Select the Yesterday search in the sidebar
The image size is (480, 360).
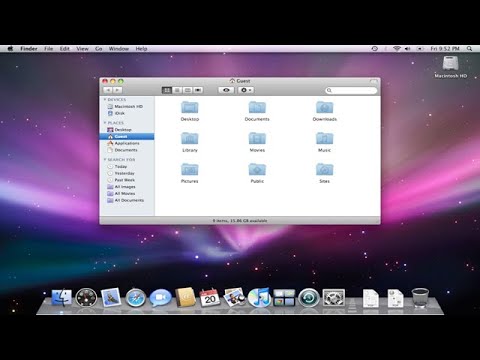click(x=127, y=173)
